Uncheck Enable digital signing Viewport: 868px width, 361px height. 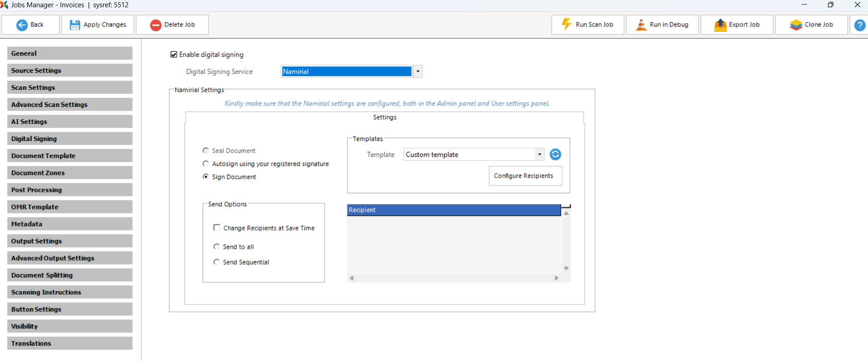(174, 55)
